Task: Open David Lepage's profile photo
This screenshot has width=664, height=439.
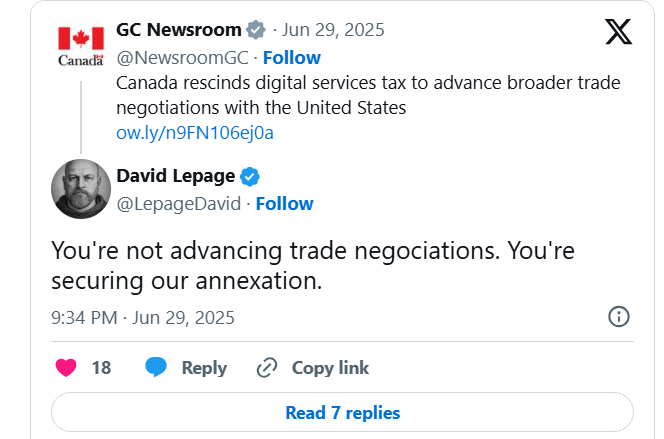Action: point(81,189)
